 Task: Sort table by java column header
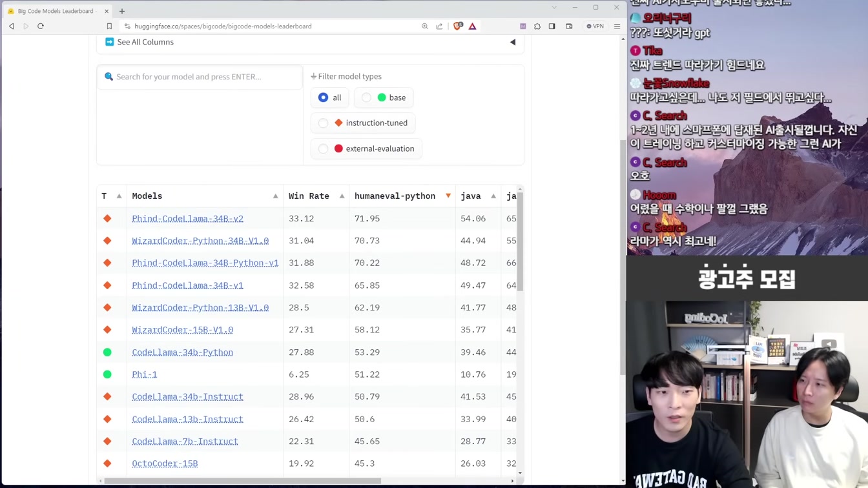coord(478,196)
